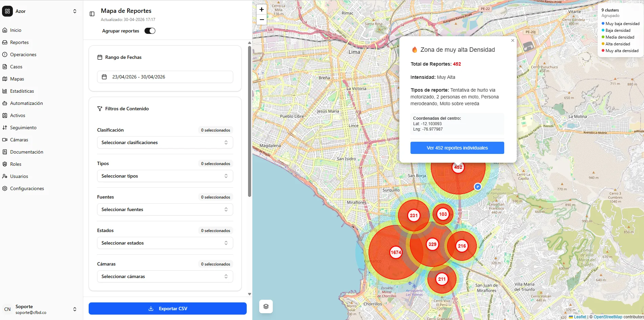644x320 pixels.
Task: Click the Automatización icon
Action: 5,103
